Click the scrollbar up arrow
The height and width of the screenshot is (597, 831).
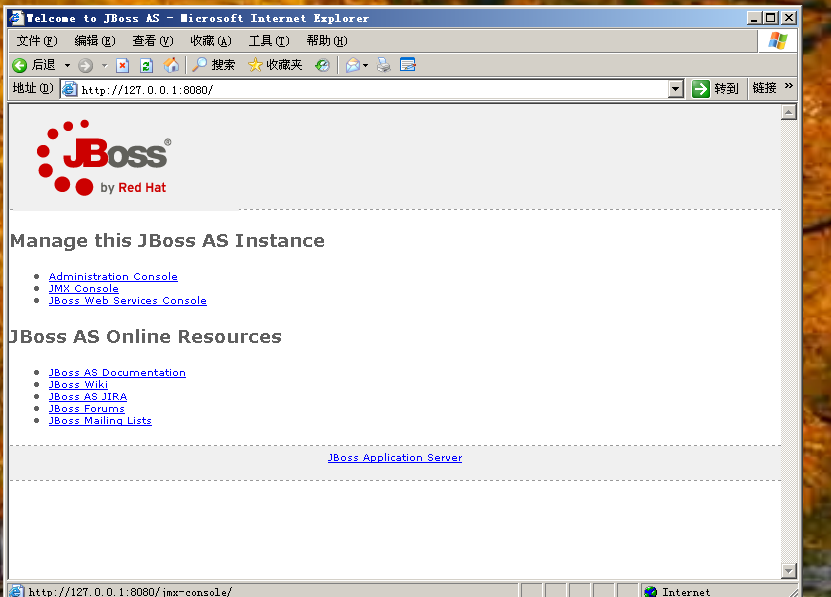(789, 112)
